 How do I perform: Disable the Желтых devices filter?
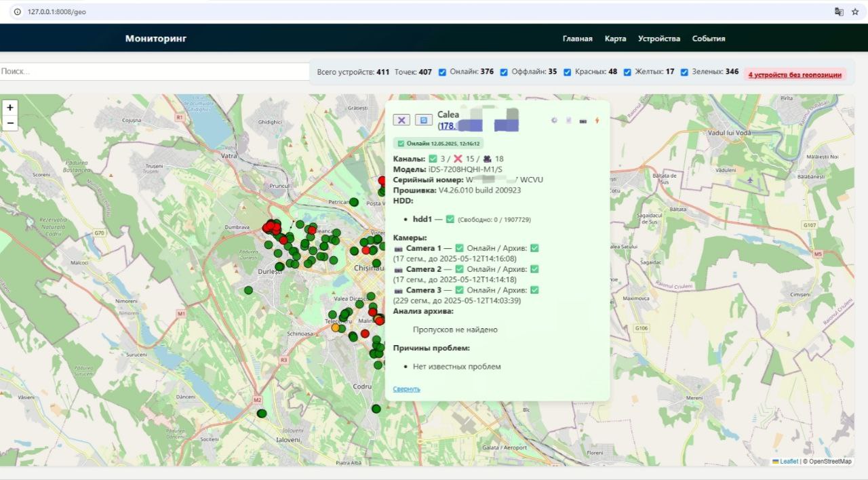point(627,72)
